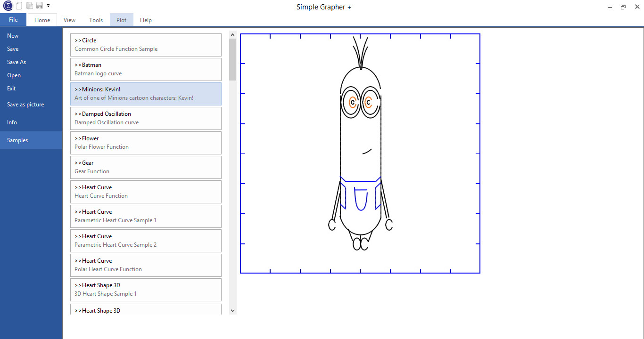
Task: Open 3D Heart Shape Sample 1
Action: click(146, 290)
